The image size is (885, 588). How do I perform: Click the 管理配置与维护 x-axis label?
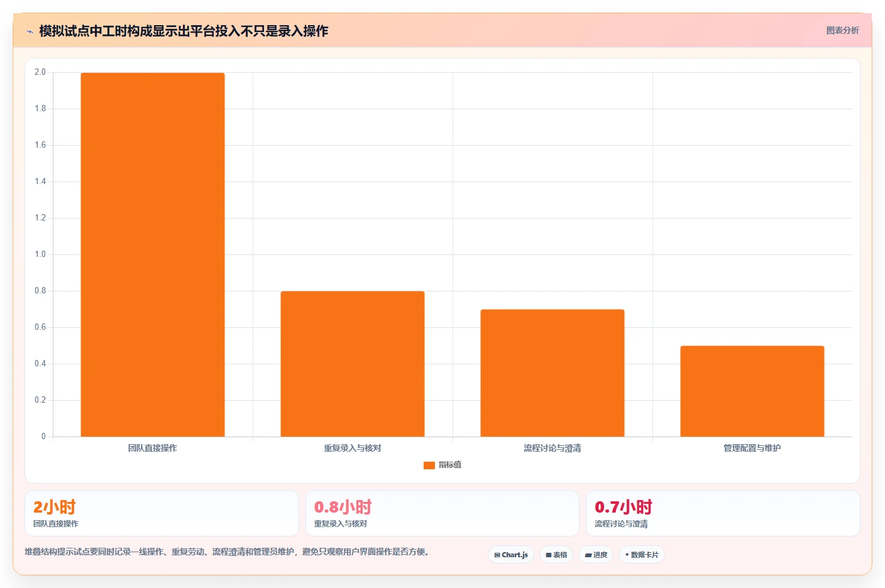(x=752, y=448)
